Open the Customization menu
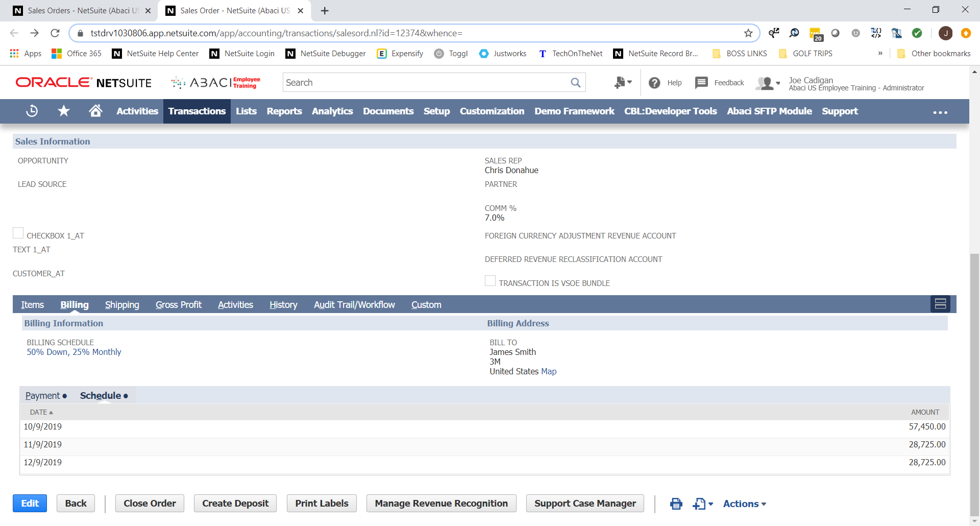 coord(492,111)
